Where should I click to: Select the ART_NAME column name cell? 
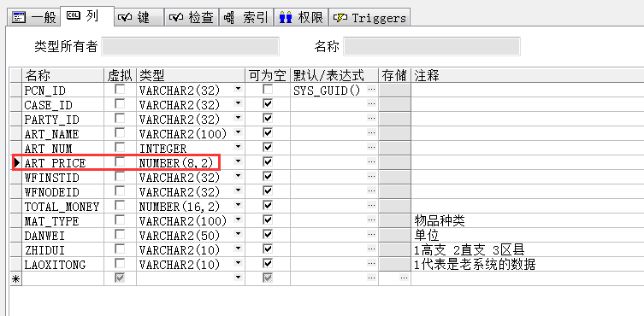62,133
